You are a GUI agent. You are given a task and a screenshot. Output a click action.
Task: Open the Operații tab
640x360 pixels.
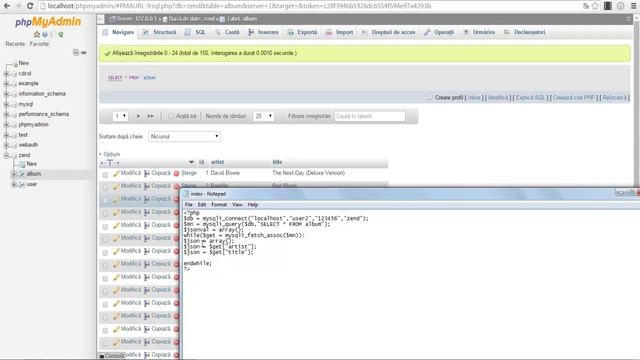pyautogui.click(x=439, y=32)
